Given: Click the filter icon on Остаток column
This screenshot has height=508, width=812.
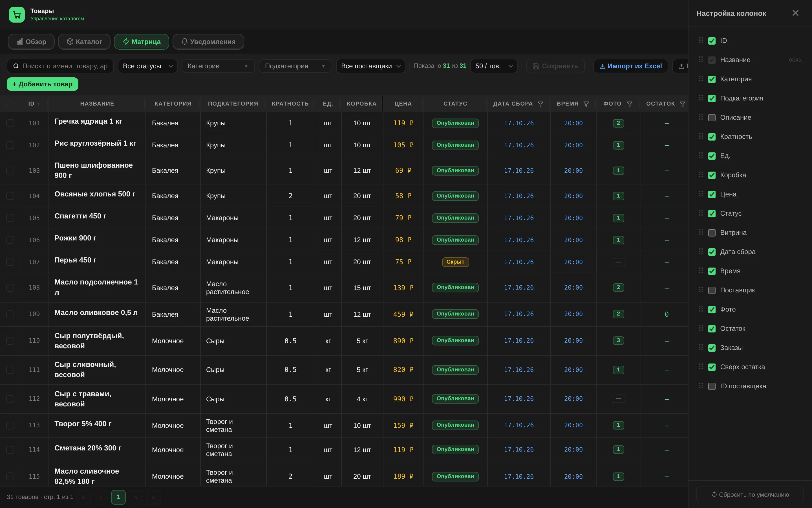Looking at the screenshot, I should pos(682,104).
